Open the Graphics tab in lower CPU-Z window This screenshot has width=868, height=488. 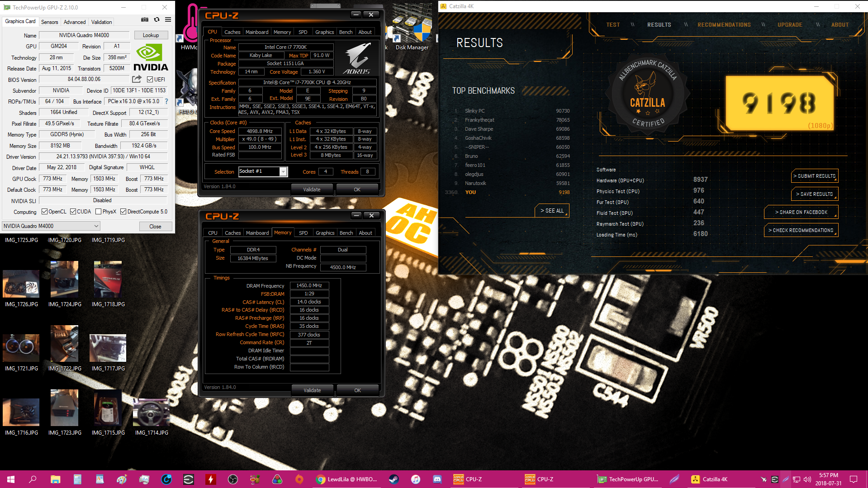coord(325,233)
